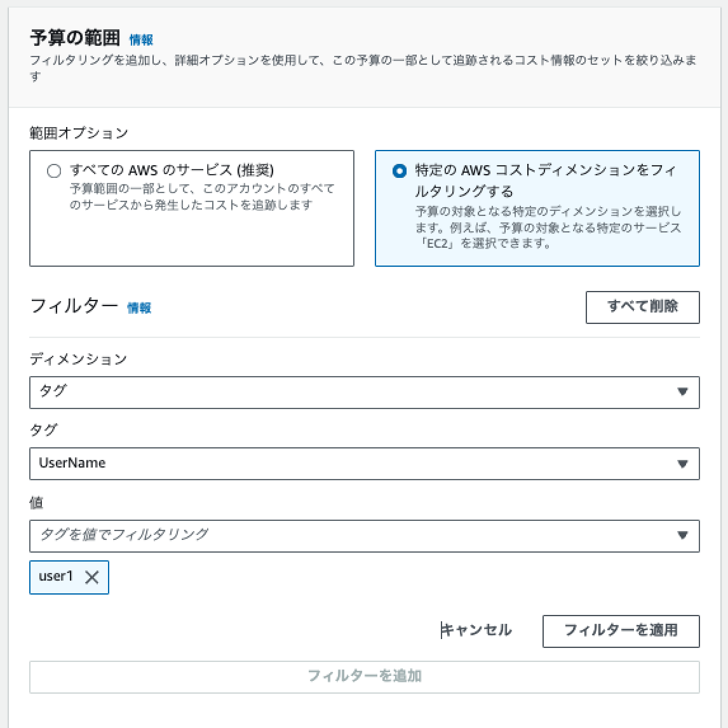Open 情報 help next to フィルター
This screenshot has width=728, height=728.
click(139, 307)
